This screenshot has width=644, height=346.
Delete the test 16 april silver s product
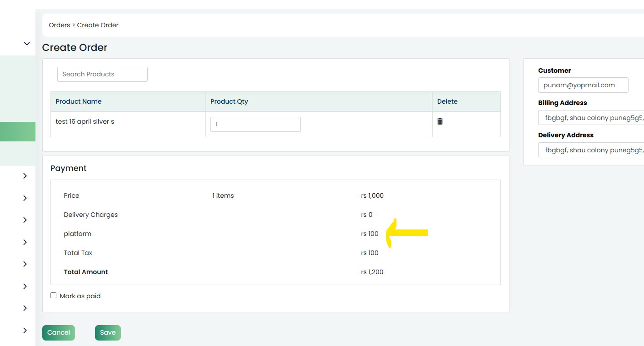[440, 121]
